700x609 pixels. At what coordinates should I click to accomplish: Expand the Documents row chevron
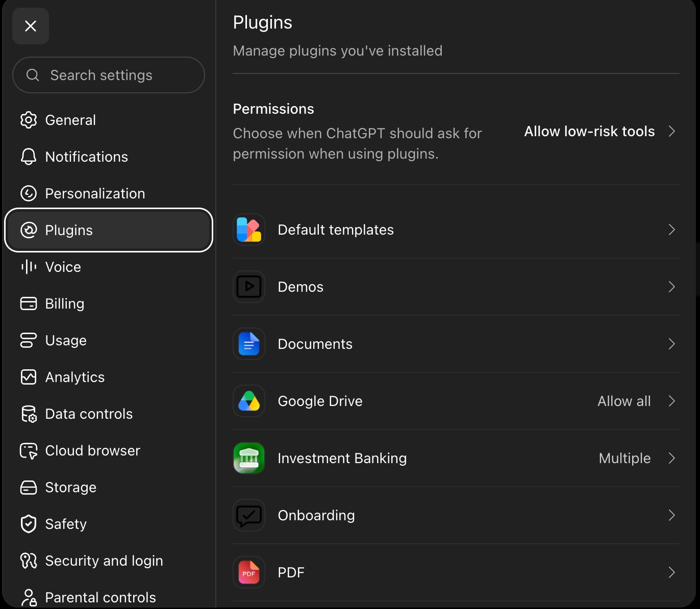[672, 344]
